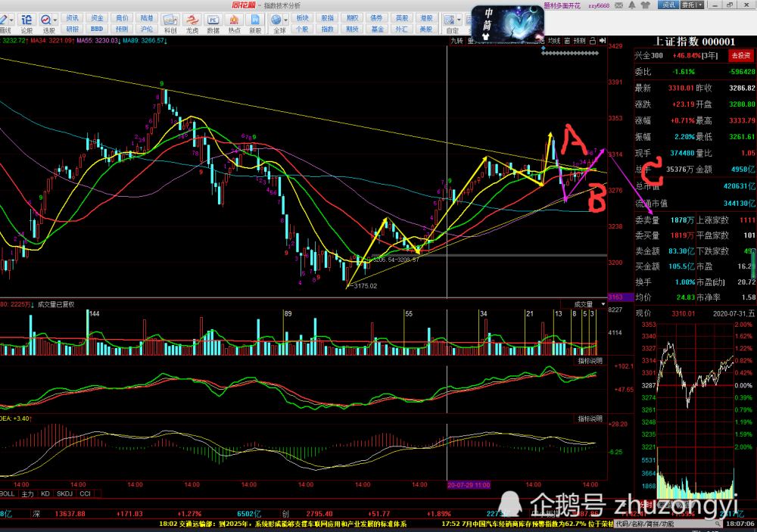The image size is (757, 532).
Task: Click the 债券 toolbar button
Action: pos(376,18)
